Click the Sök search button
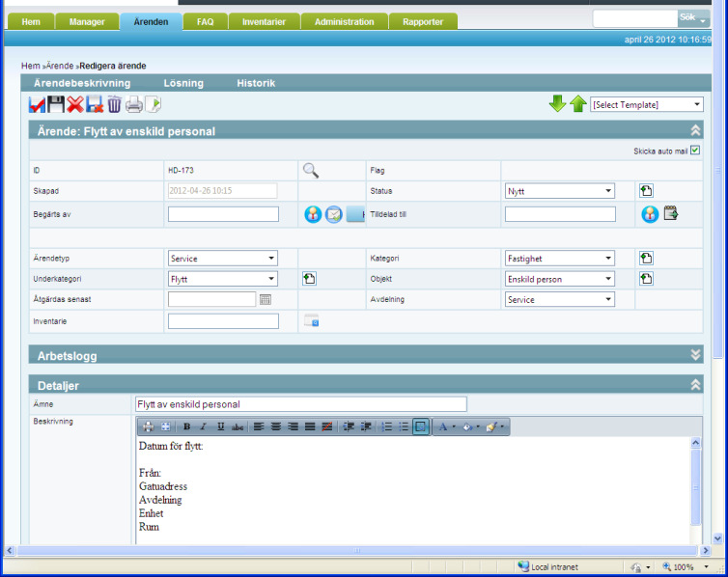The width and height of the screenshot is (728, 577). (693, 18)
